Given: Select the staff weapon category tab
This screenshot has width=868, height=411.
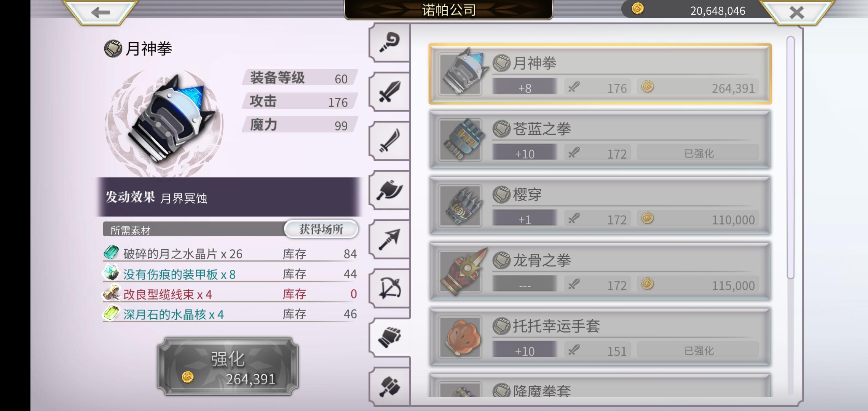Looking at the screenshot, I should tap(389, 43).
